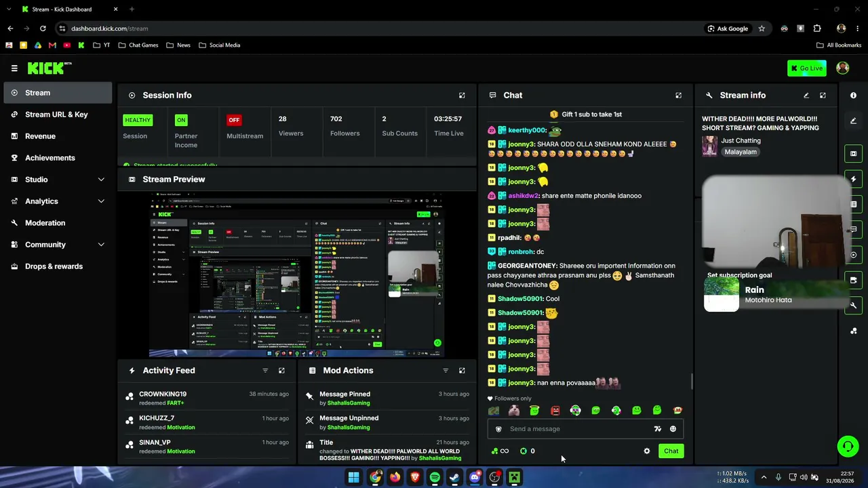
Task: Toggle the stream preview widget in right rail
Action: (x=853, y=154)
